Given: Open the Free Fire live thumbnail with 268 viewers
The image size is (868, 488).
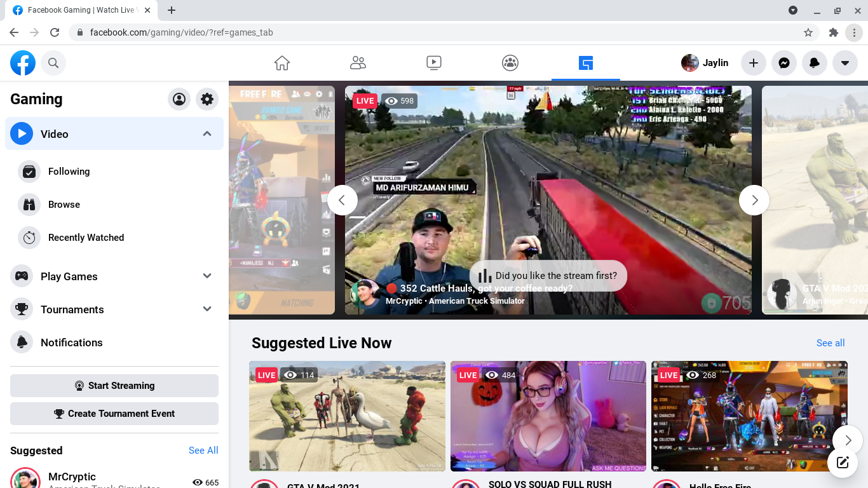Looking at the screenshot, I should [749, 416].
